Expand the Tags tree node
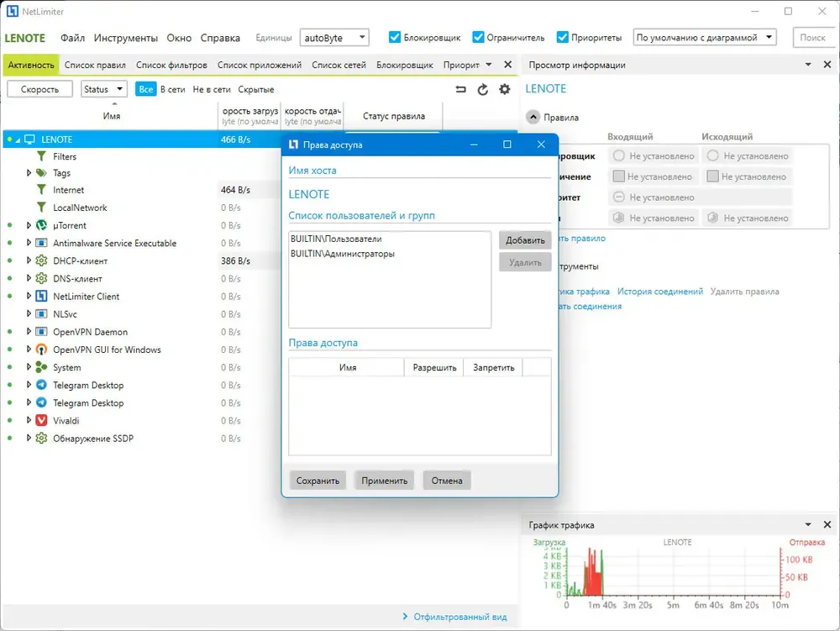Screen dimensions: 840x631 29,173
